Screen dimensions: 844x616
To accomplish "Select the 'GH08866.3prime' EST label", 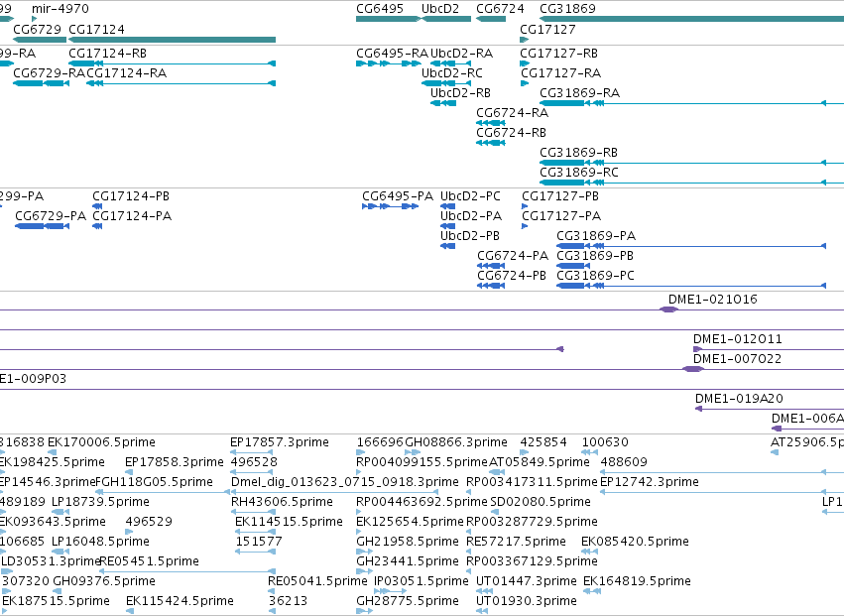I will [x=456, y=442].
